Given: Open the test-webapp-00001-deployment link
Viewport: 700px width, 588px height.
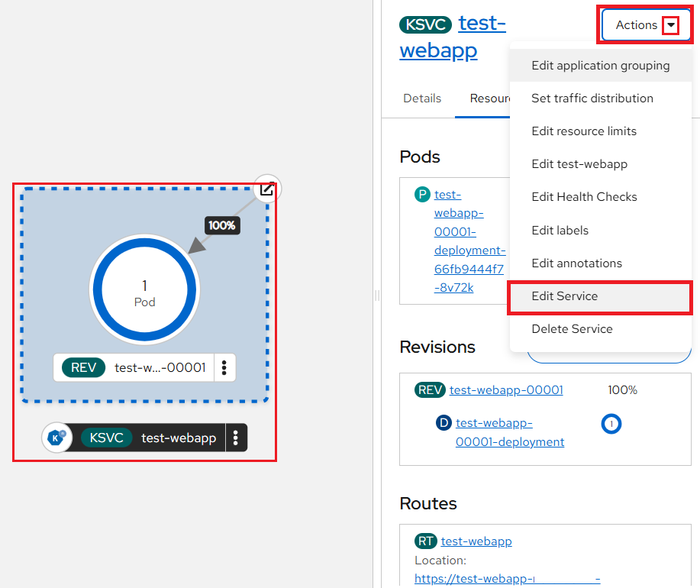Looking at the screenshot, I should 509,432.
